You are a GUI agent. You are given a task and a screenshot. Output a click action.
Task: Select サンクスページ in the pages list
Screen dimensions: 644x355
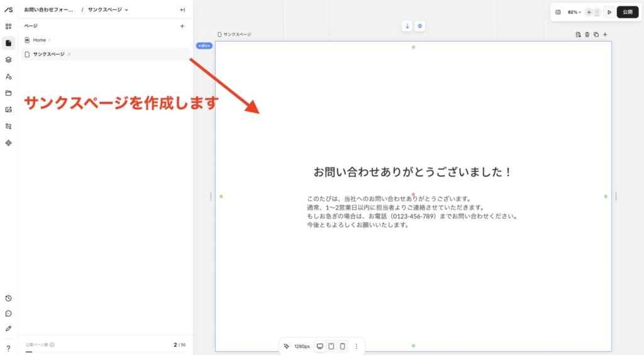click(48, 54)
